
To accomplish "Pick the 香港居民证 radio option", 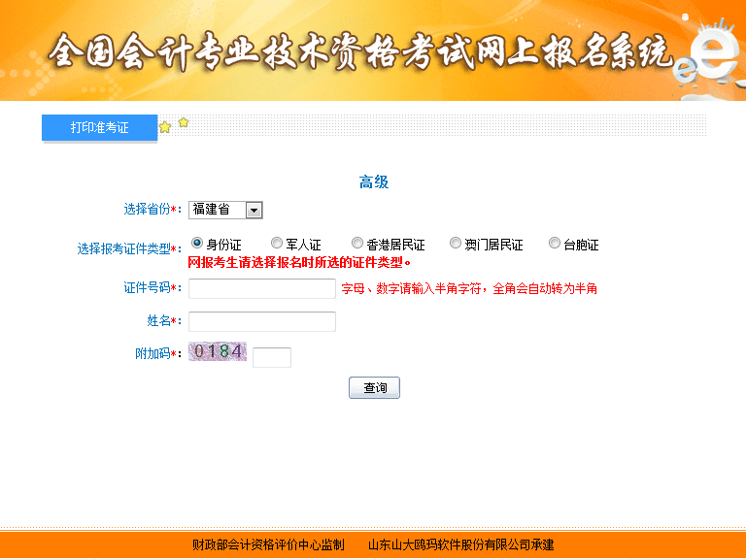I will tap(357, 244).
